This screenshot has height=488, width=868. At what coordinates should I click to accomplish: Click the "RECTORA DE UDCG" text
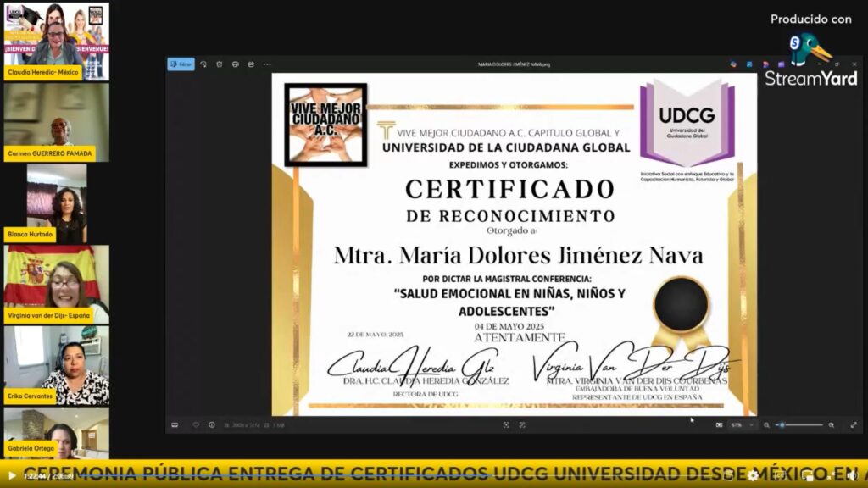pos(426,394)
